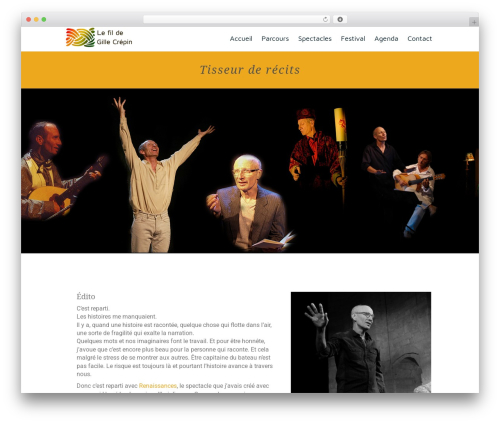Follow the Renaissances link in the text
The height and width of the screenshot is (423, 500).
(158, 386)
